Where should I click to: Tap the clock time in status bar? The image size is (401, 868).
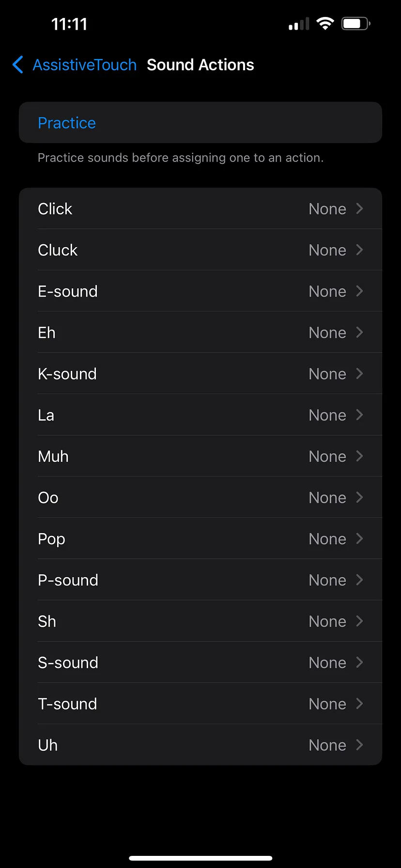coord(69,24)
